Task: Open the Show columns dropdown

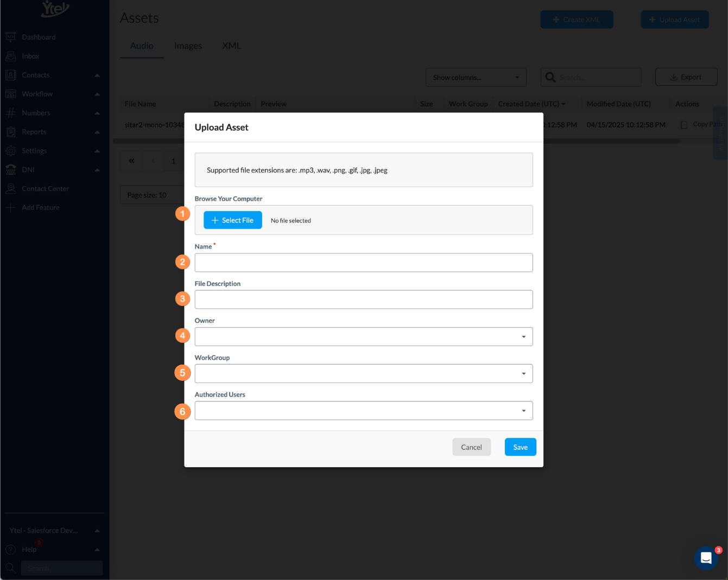Action: 476,78
